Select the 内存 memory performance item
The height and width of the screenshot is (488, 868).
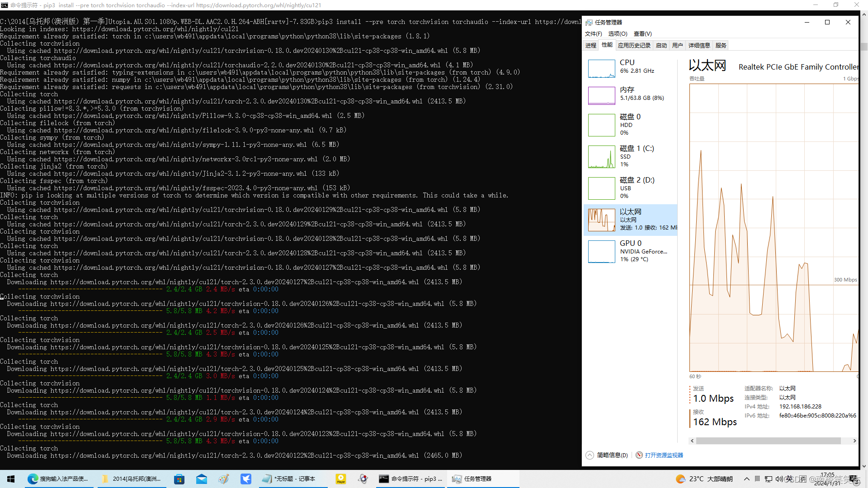tap(630, 95)
